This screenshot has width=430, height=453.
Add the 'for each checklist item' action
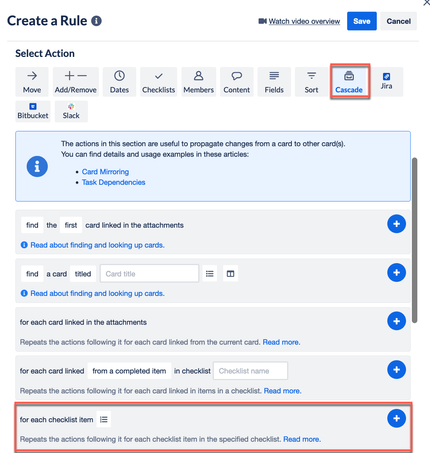[x=396, y=418]
